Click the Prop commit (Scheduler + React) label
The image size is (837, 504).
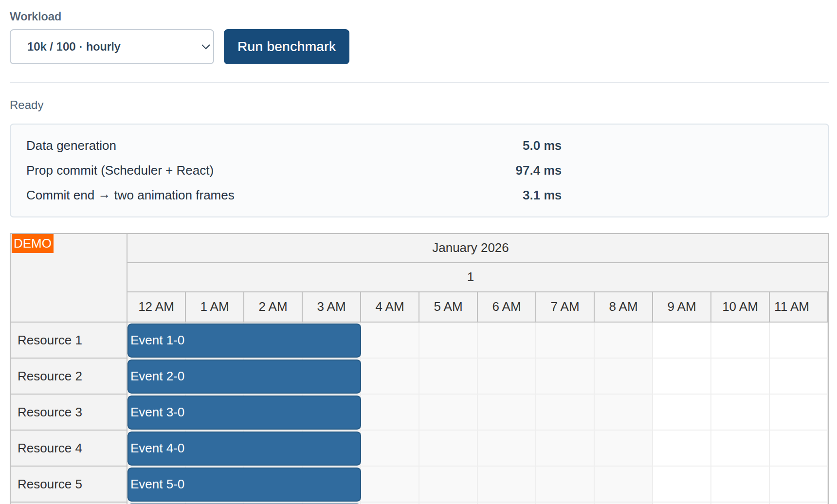click(120, 171)
